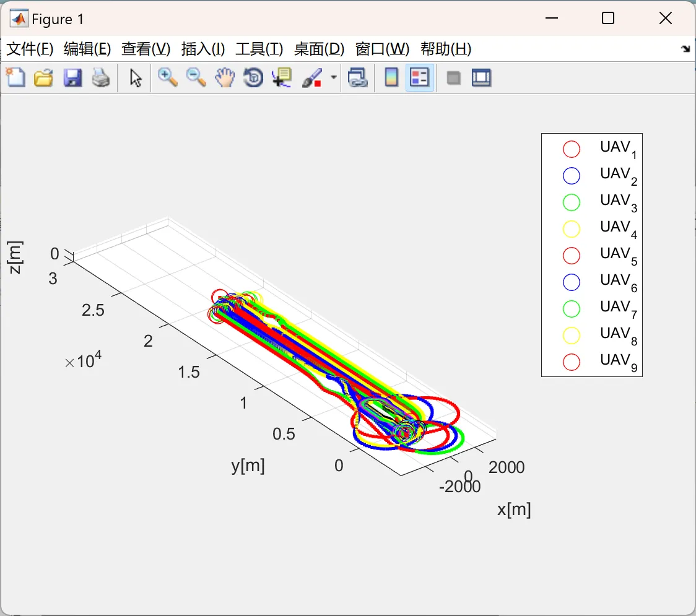Open the 帮助(H) menu

[446, 49]
